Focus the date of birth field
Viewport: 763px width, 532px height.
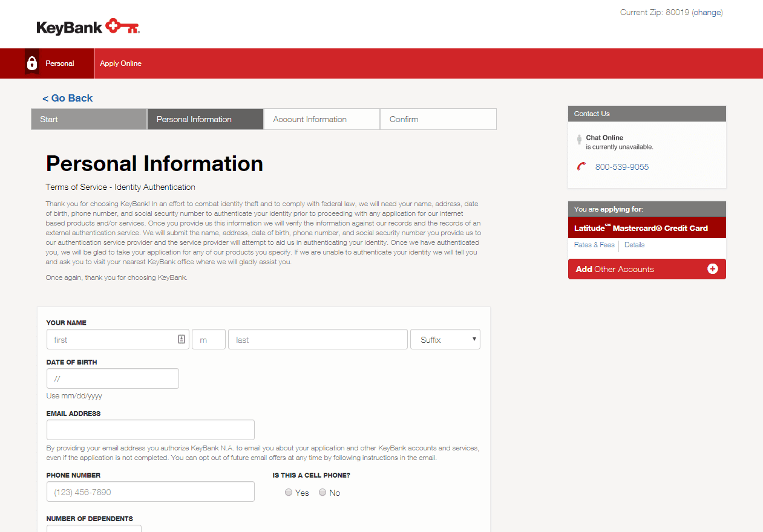click(113, 378)
